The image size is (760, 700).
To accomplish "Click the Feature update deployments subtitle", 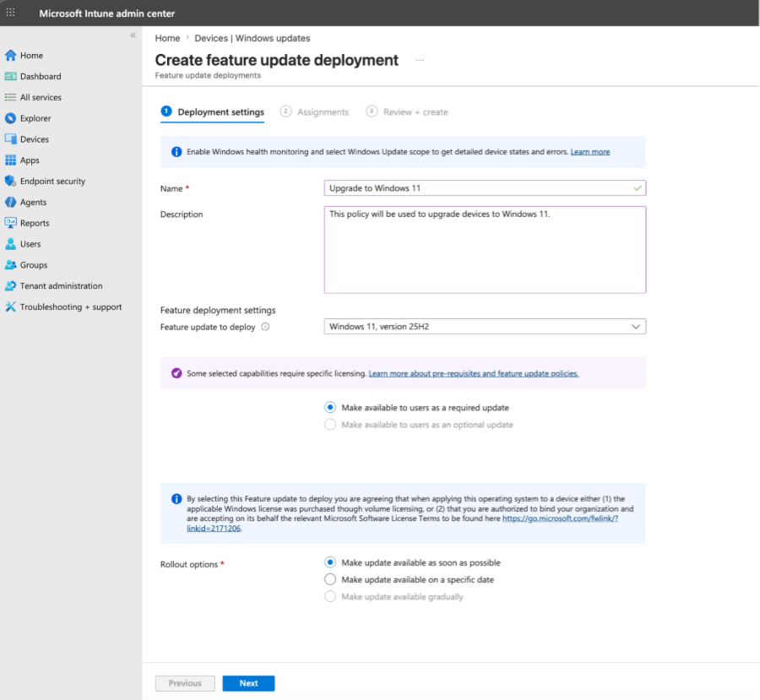I will pyautogui.click(x=208, y=75).
